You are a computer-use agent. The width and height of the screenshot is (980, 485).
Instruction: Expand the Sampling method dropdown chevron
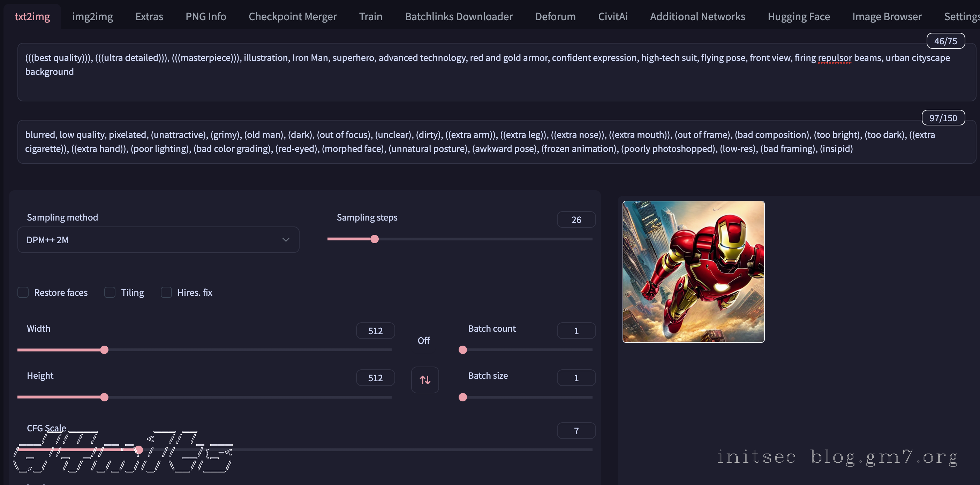286,240
